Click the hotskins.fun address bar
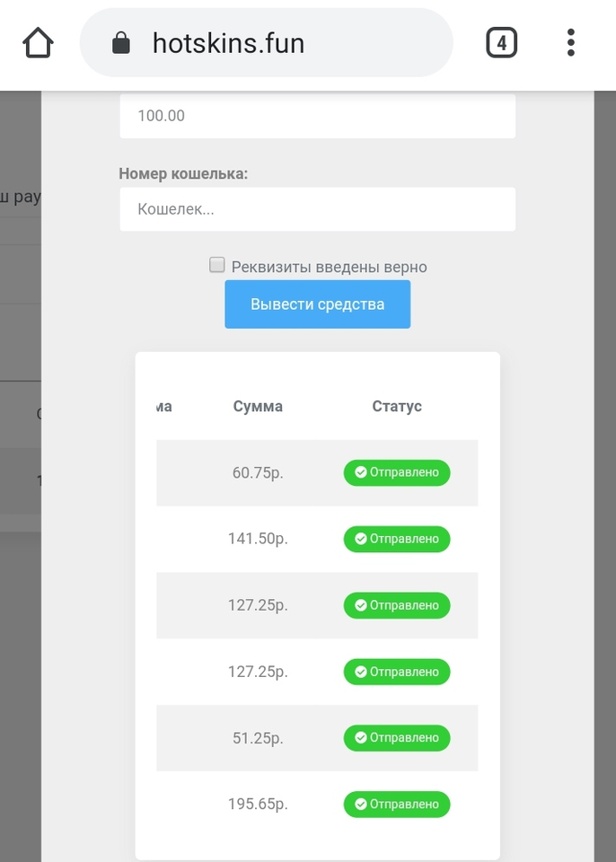The width and height of the screenshot is (616, 862). (x=269, y=42)
